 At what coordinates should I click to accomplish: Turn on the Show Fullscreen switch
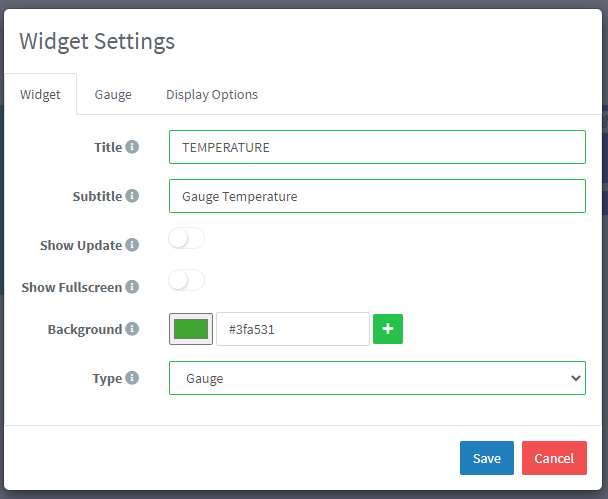click(x=187, y=281)
